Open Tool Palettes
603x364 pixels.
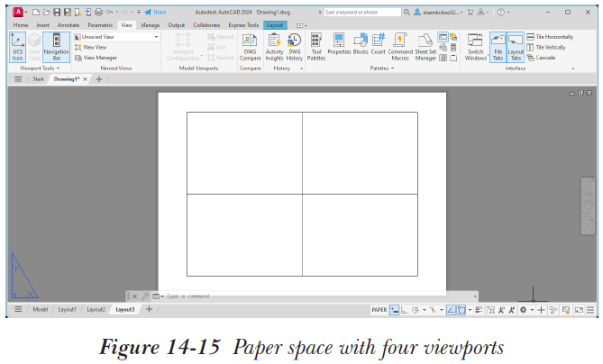pyautogui.click(x=316, y=47)
